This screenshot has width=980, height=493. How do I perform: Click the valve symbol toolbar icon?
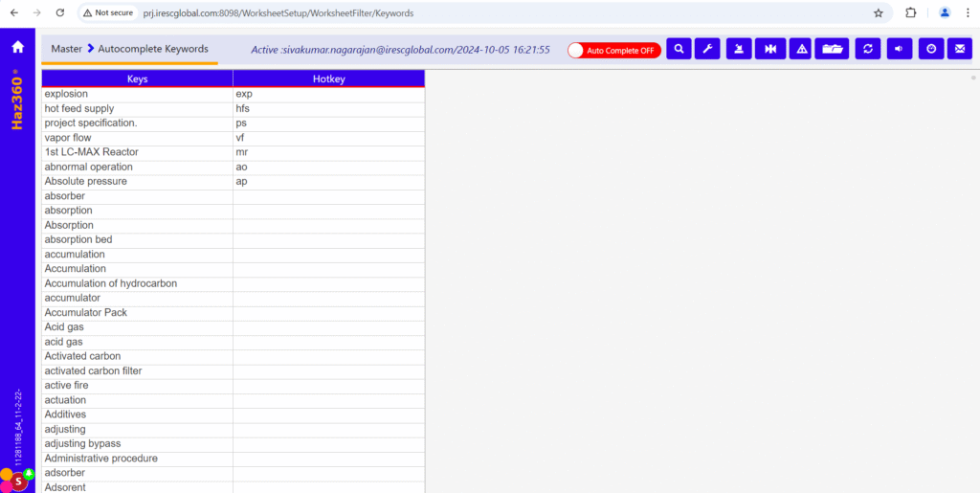768,49
